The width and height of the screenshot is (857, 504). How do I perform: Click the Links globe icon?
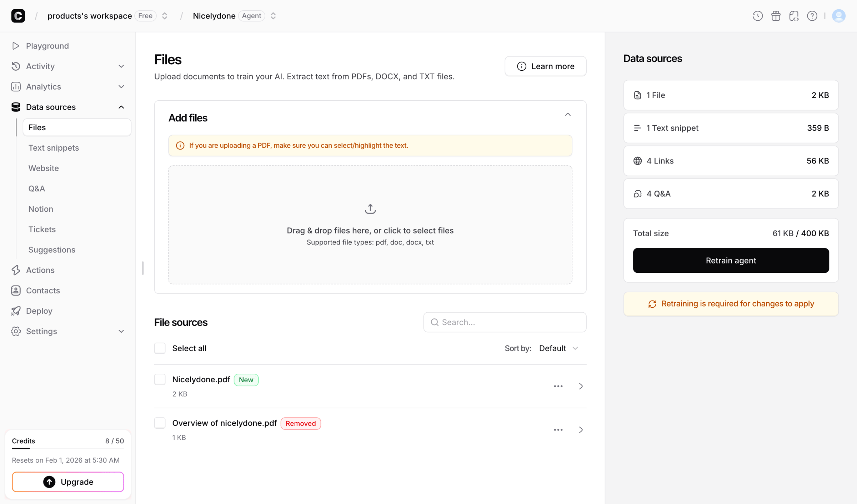point(637,161)
